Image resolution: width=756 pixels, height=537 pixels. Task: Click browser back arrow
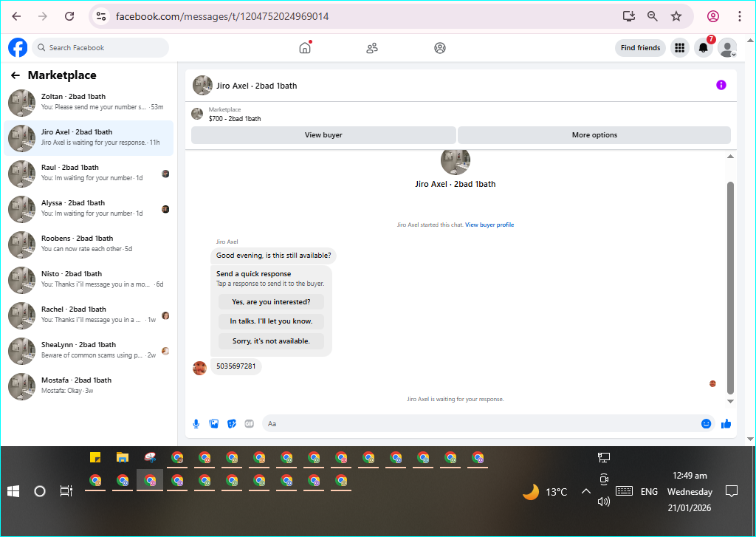point(16,16)
